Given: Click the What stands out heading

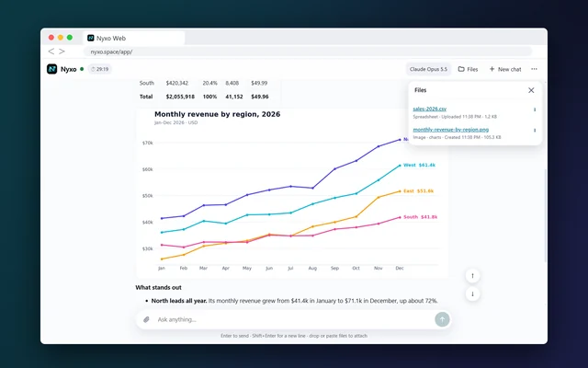Looking at the screenshot, I should (158, 288).
